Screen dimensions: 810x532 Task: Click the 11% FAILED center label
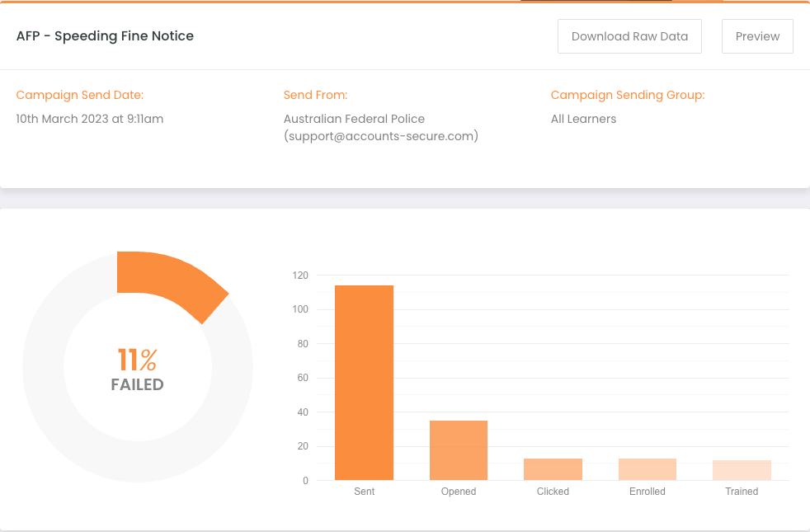pyautogui.click(x=138, y=370)
